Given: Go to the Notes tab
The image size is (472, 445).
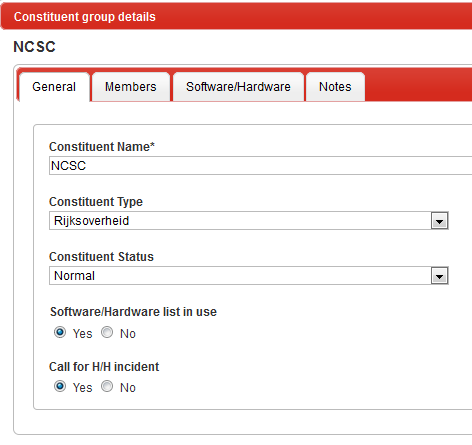Looking at the screenshot, I should pyautogui.click(x=335, y=87).
